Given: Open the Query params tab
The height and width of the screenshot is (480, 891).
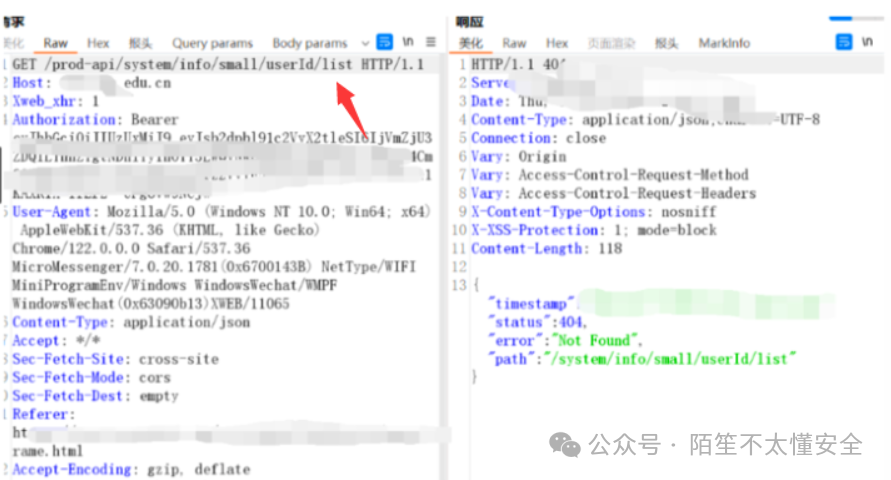Looking at the screenshot, I should tap(213, 43).
